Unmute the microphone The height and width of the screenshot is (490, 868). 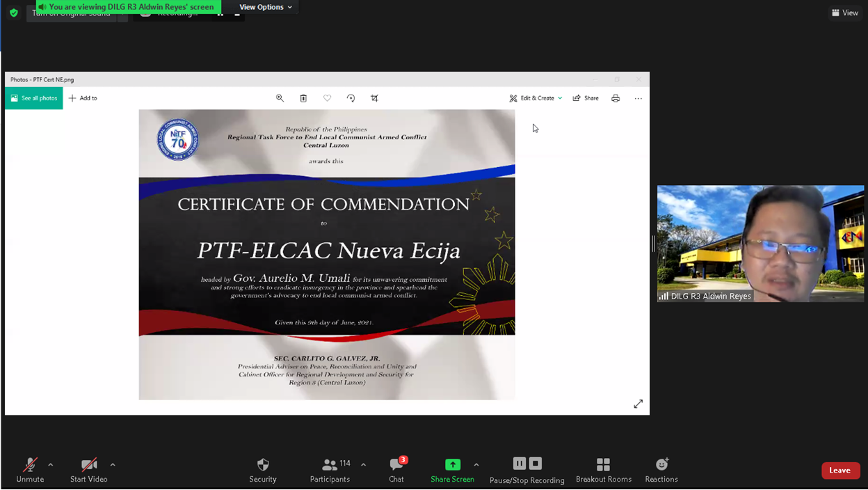pyautogui.click(x=30, y=470)
